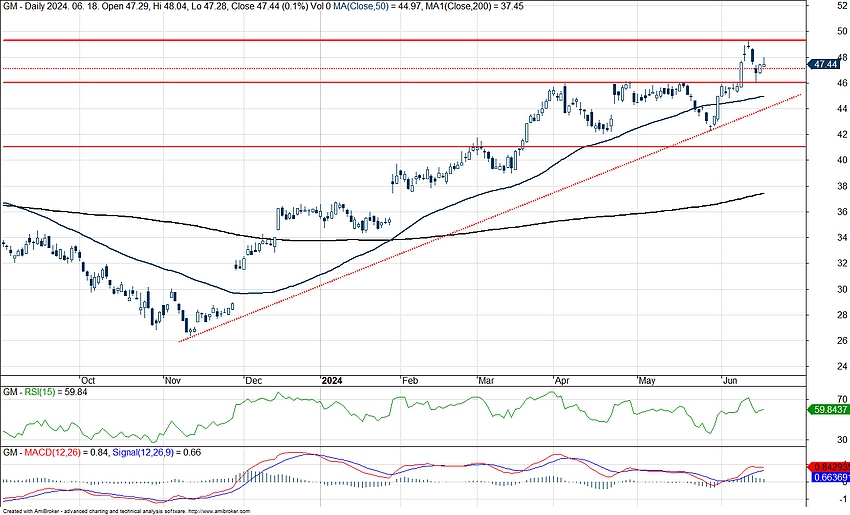850x515 pixels.
Task: Click the -1 level on MACD axis
Action: [x=843, y=499]
